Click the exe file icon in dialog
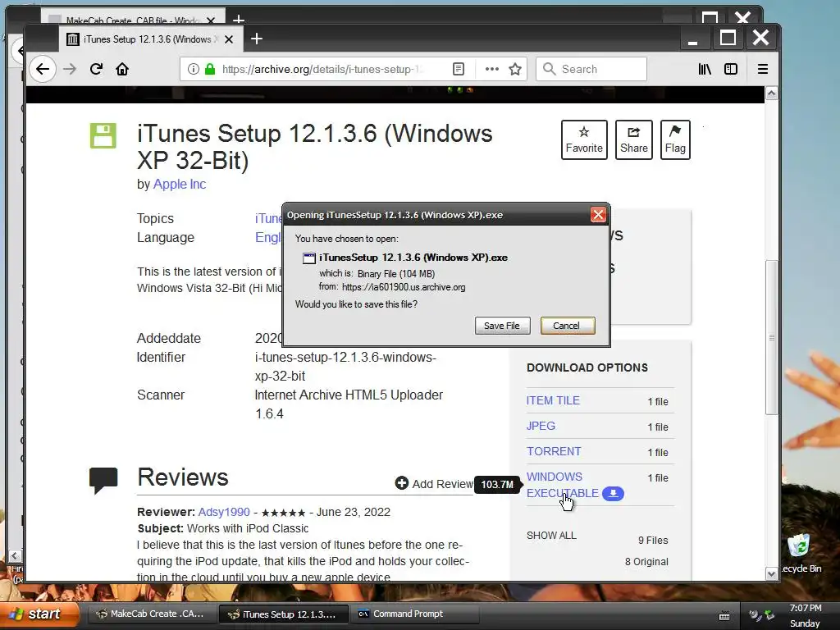This screenshot has width=840, height=630. pos(309,258)
